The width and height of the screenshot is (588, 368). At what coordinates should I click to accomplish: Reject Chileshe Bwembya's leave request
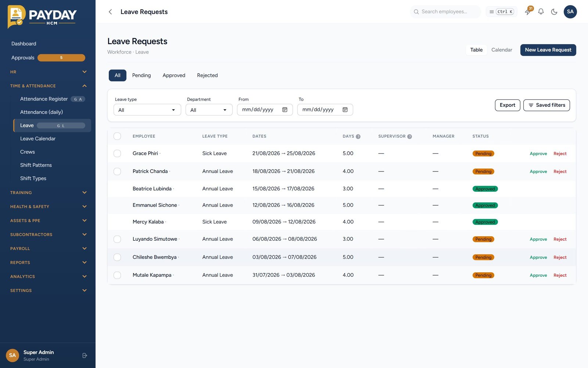(560, 257)
